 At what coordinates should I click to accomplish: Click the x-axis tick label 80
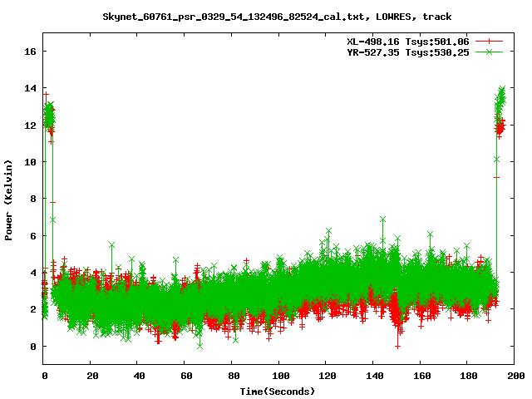(x=234, y=376)
